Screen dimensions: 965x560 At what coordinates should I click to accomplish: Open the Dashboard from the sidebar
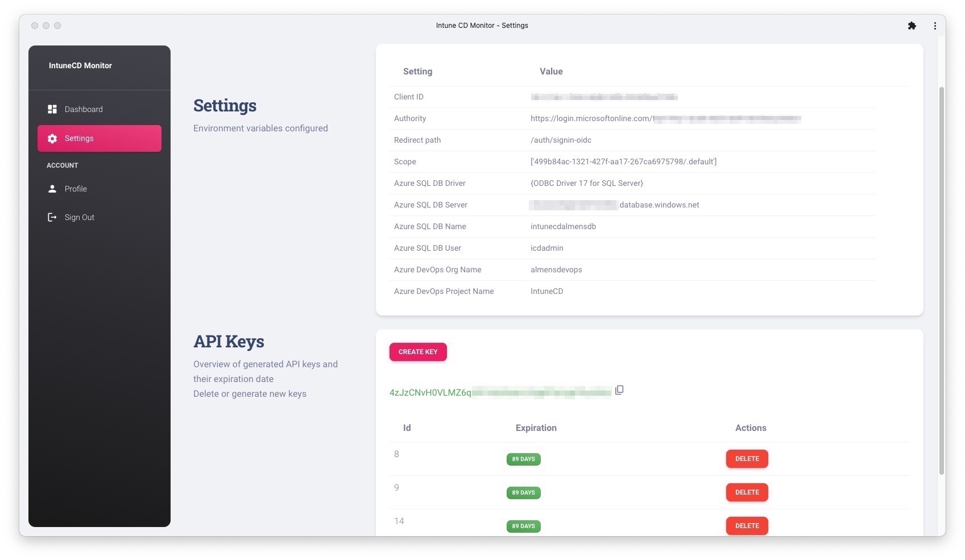pyautogui.click(x=84, y=109)
